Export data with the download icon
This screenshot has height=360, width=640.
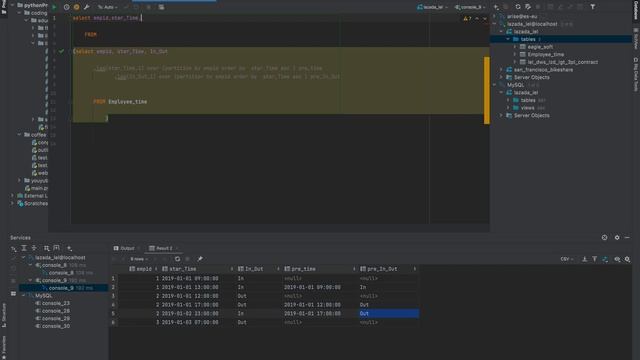click(584, 259)
